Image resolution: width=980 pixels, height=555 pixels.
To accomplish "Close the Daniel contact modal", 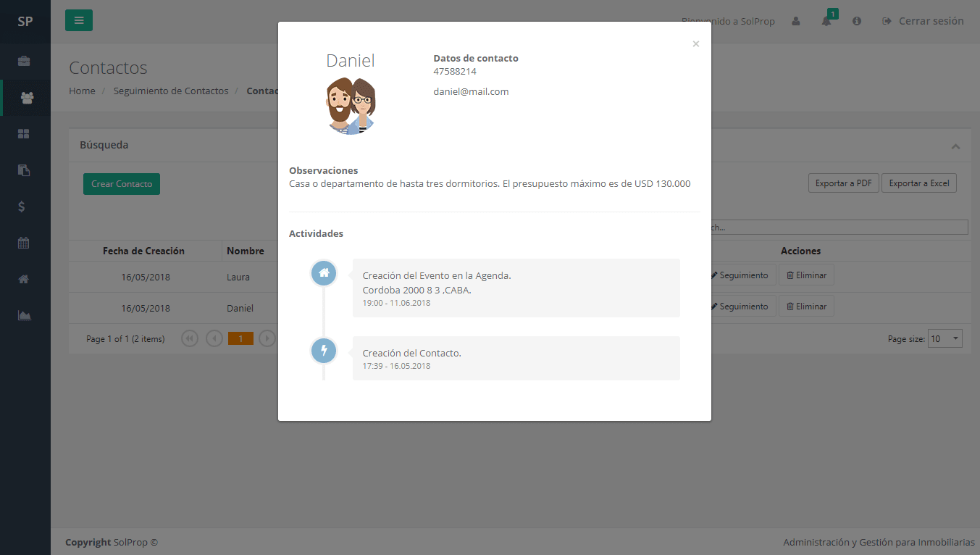I will pos(695,44).
